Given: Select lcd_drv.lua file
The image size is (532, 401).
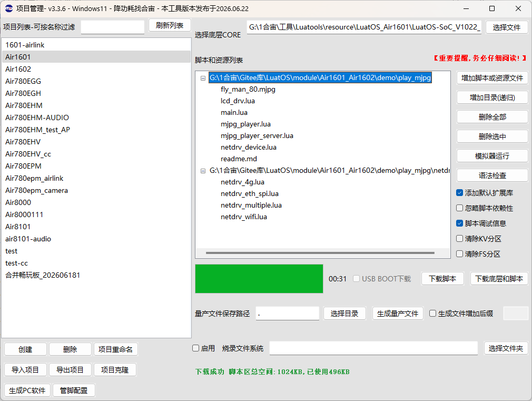Looking at the screenshot, I should [238, 101].
